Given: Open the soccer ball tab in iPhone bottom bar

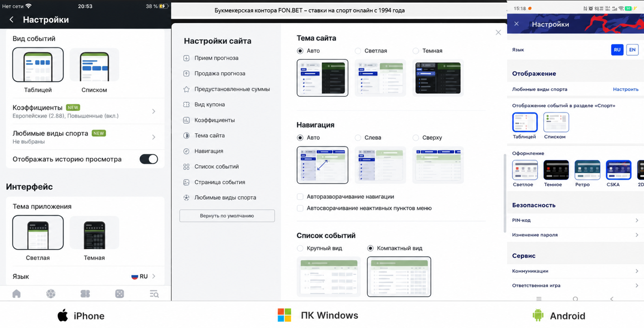Looking at the screenshot, I should point(51,293).
